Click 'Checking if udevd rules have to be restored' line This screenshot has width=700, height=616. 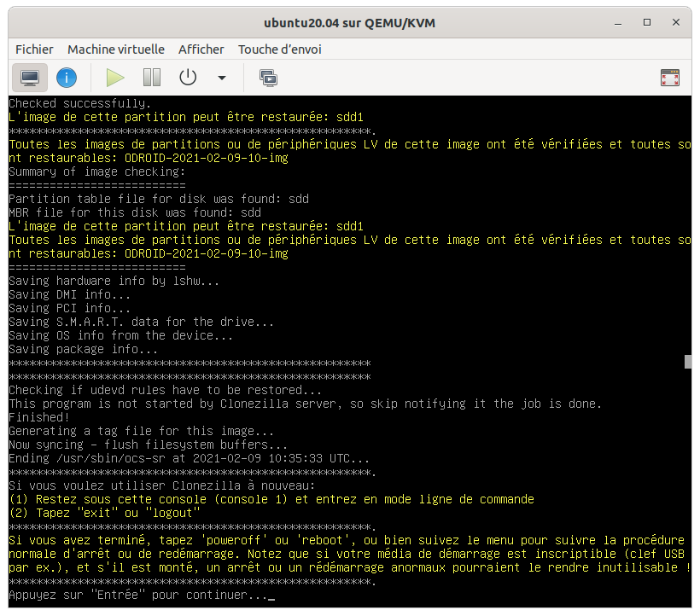pos(165,390)
